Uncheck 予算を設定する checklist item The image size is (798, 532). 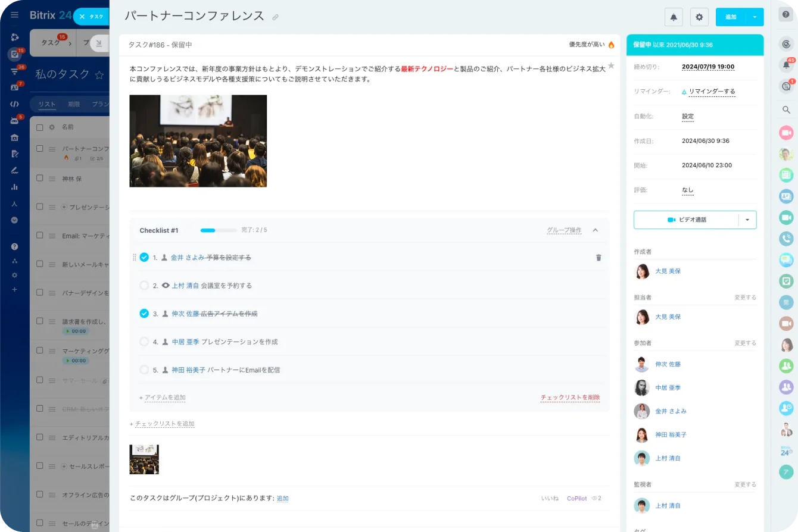(x=144, y=257)
